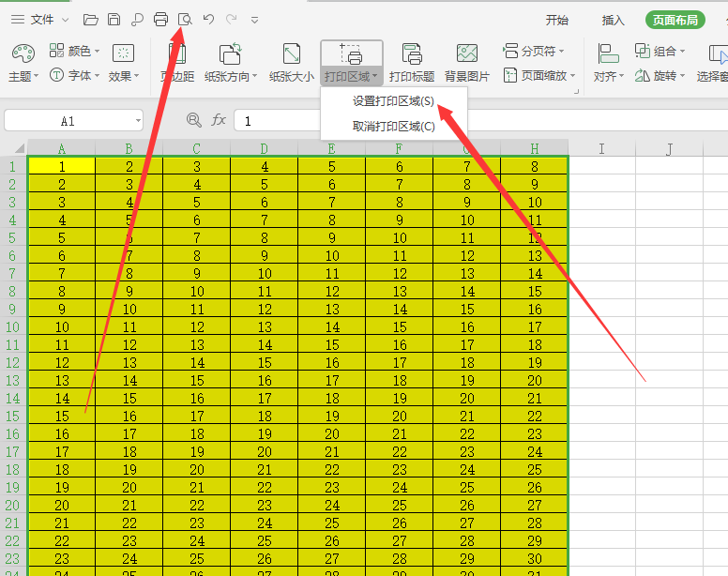Open page setup dialog launcher corner
Image resolution: width=728 pixels, height=576 pixels.
click(x=576, y=91)
